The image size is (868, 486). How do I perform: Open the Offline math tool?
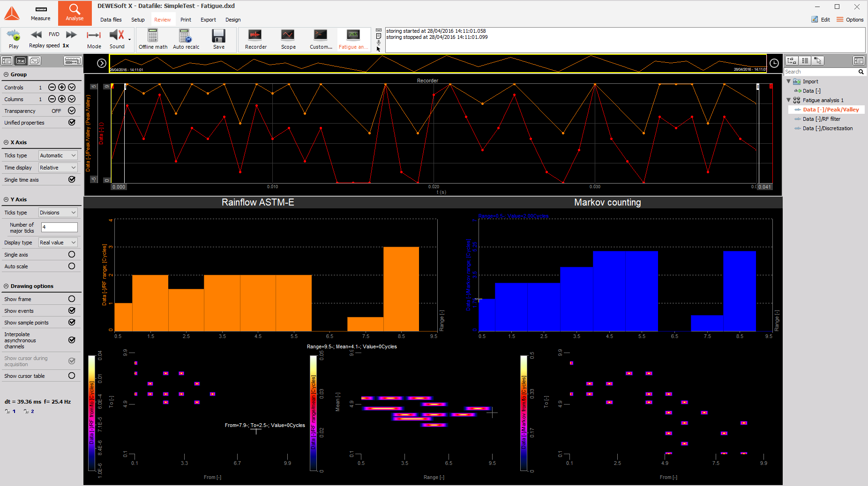pyautogui.click(x=153, y=36)
